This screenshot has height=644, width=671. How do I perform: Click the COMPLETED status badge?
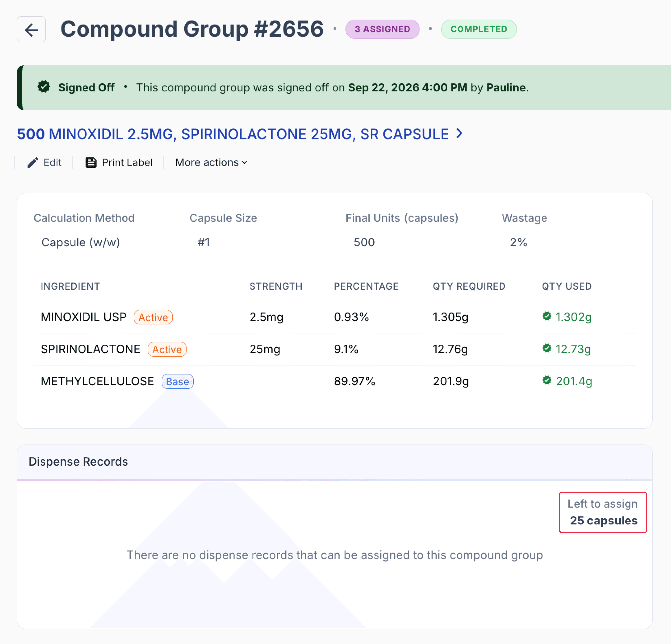479,29
